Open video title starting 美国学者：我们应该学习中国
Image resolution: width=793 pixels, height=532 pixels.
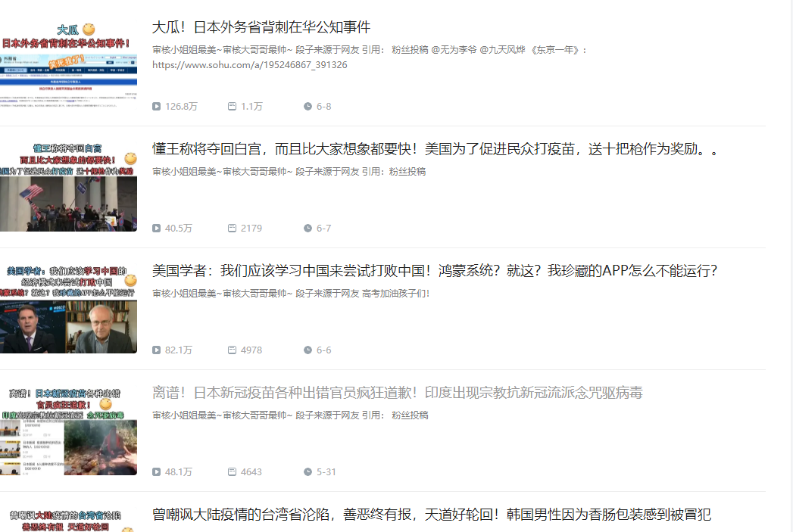click(435, 271)
